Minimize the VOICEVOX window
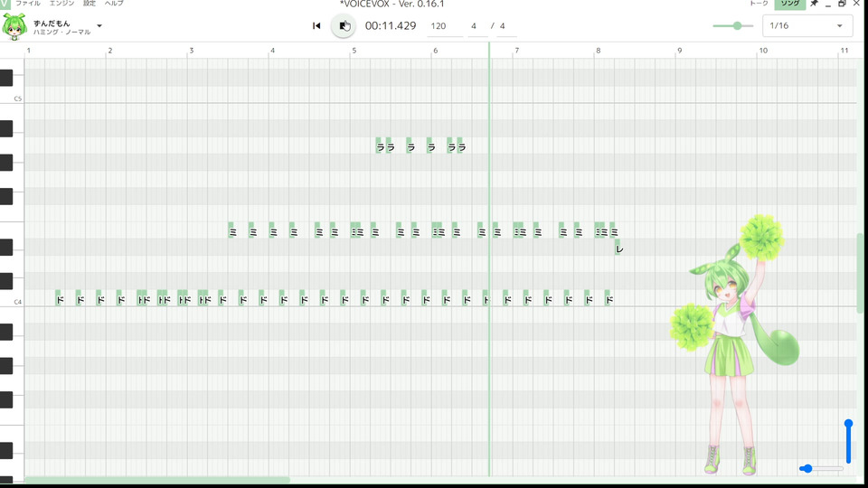 (x=827, y=4)
